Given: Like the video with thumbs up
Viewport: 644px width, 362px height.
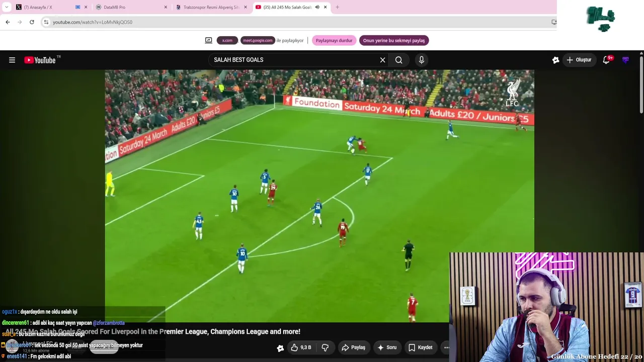Looking at the screenshot, I should [301, 347].
